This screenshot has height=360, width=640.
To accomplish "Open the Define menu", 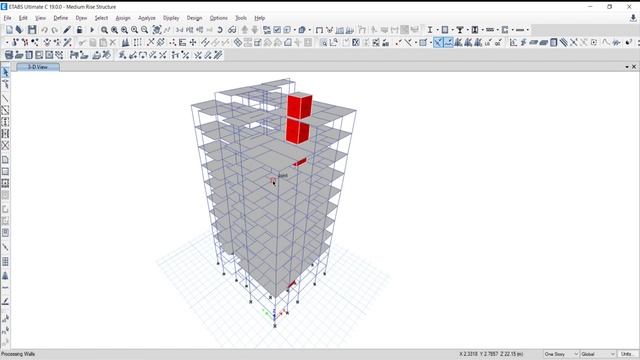I will [x=61, y=18].
